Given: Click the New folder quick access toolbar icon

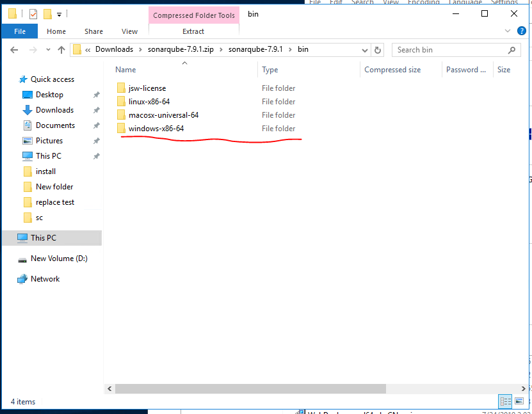Looking at the screenshot, I should pos(47,14).
